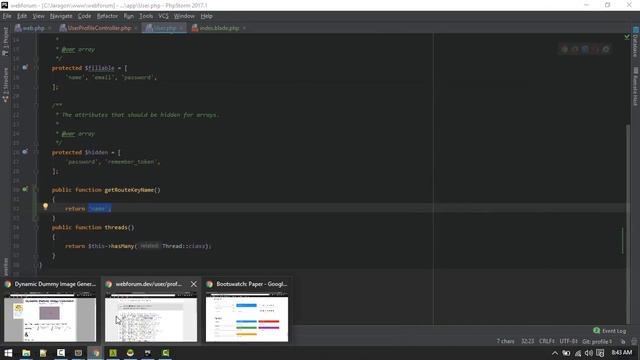This screenshot has width=640, height=360.
Task: Open the volume control in system tray
Action: 589,353
